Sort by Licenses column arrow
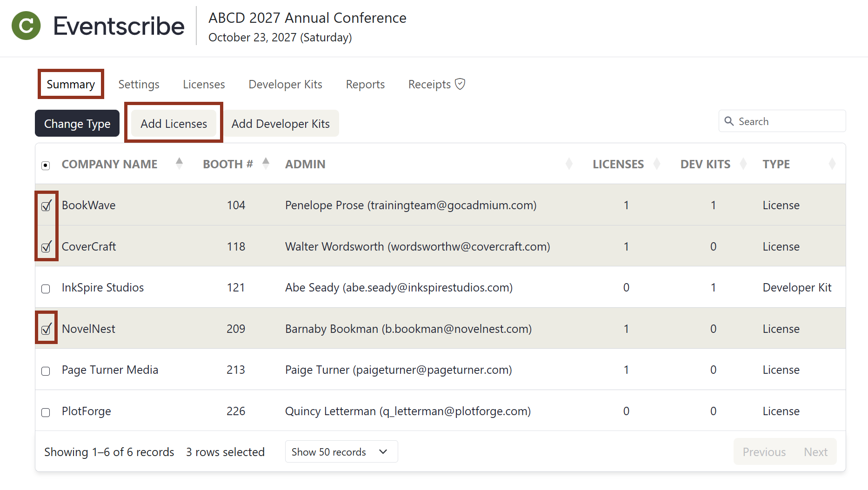Screen dimensions: 868x490 point(657,164)
